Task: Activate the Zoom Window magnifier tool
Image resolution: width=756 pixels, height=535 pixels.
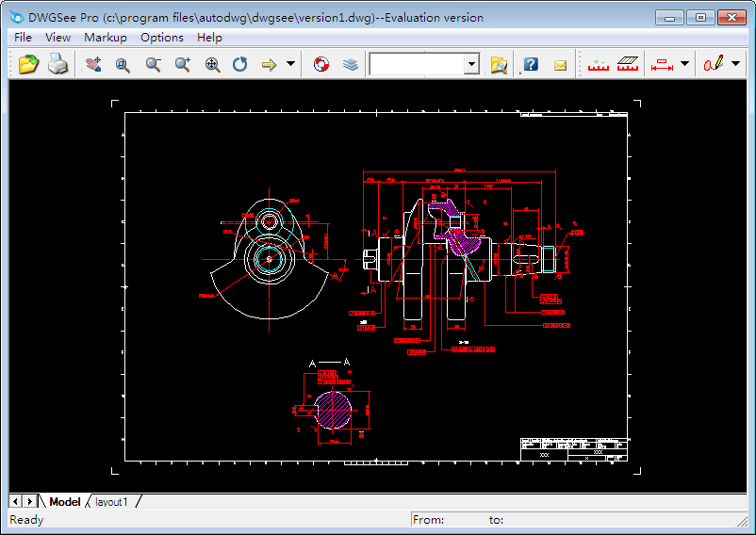Action: tap(122, 64)
